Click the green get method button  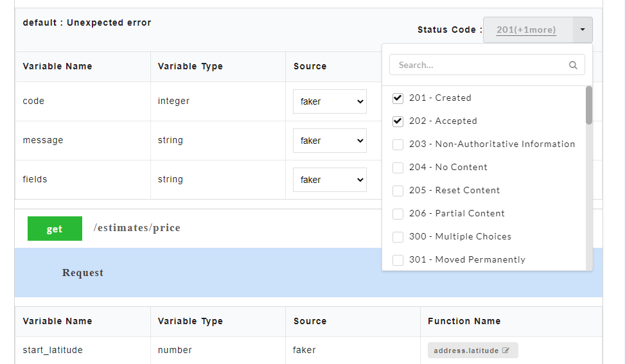(x=55, y=229)
